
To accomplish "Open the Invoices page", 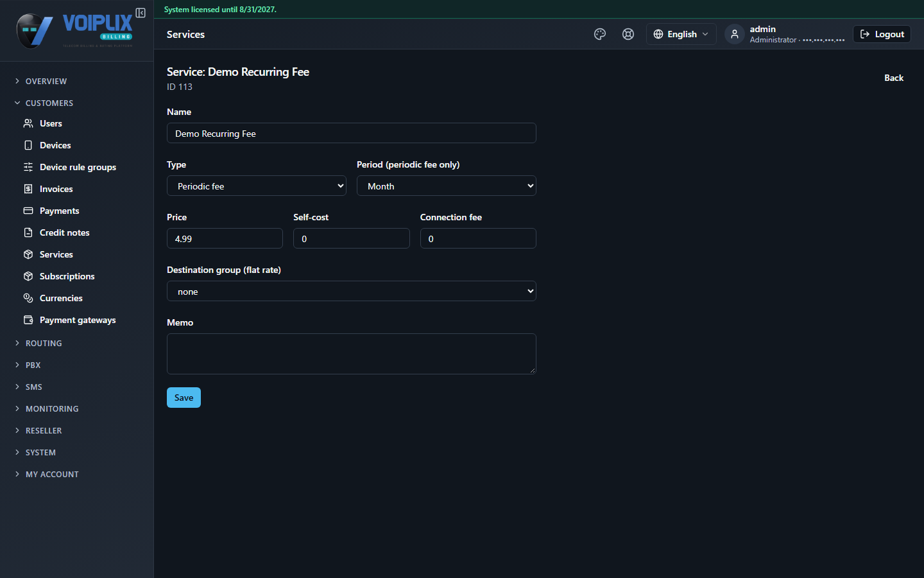I will click(56, 189).
